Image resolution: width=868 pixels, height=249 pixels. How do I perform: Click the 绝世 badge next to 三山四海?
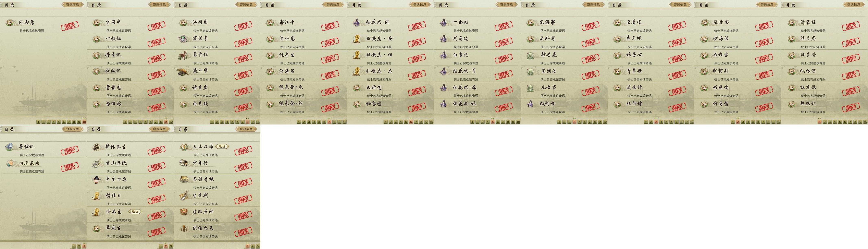[222, 146]
